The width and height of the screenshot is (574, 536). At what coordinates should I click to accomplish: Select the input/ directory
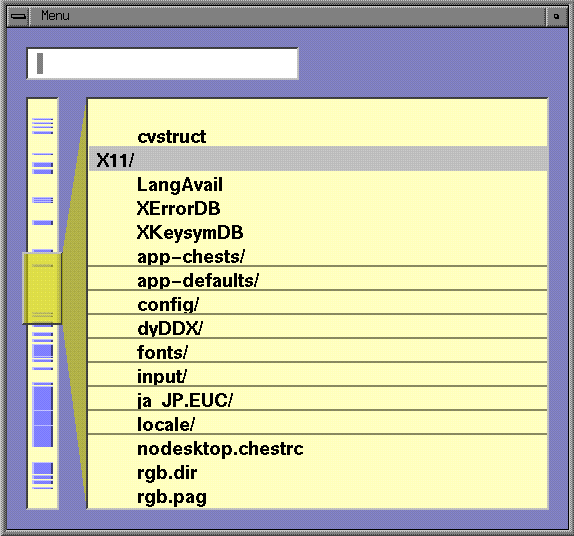[162, 376]
